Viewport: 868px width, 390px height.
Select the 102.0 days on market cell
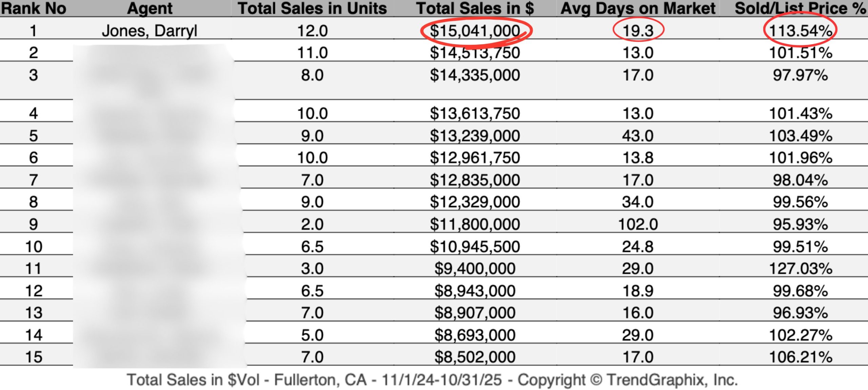coord(638,224)
